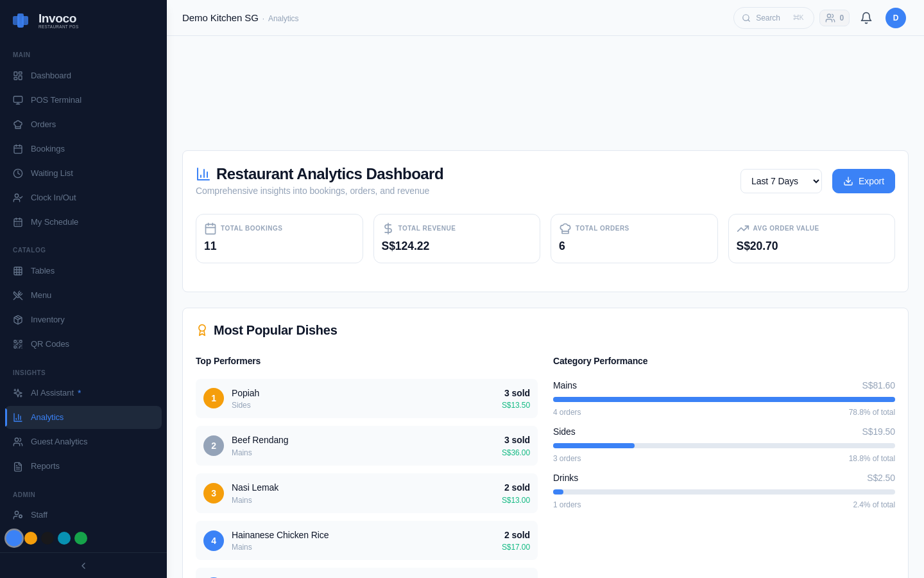Open the Inventory box icon
This screenshot has width=924, height=578.
pos(17,319)
